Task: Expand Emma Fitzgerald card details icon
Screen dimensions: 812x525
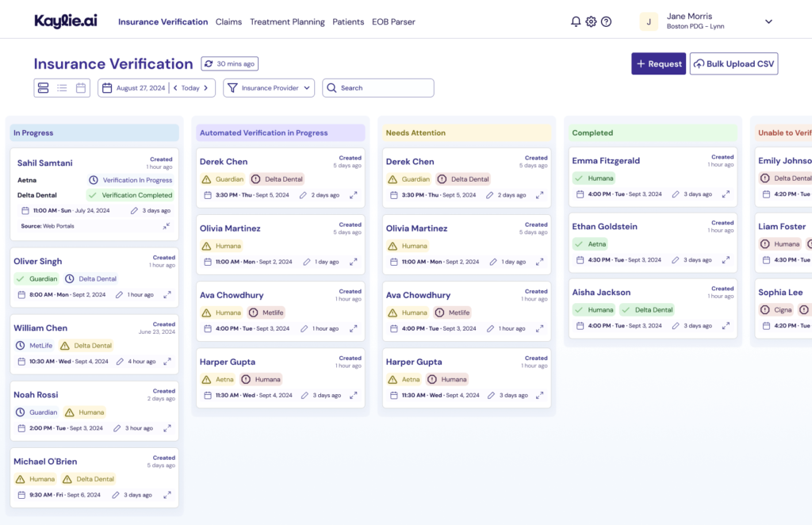Action: [x=726, y=194]
